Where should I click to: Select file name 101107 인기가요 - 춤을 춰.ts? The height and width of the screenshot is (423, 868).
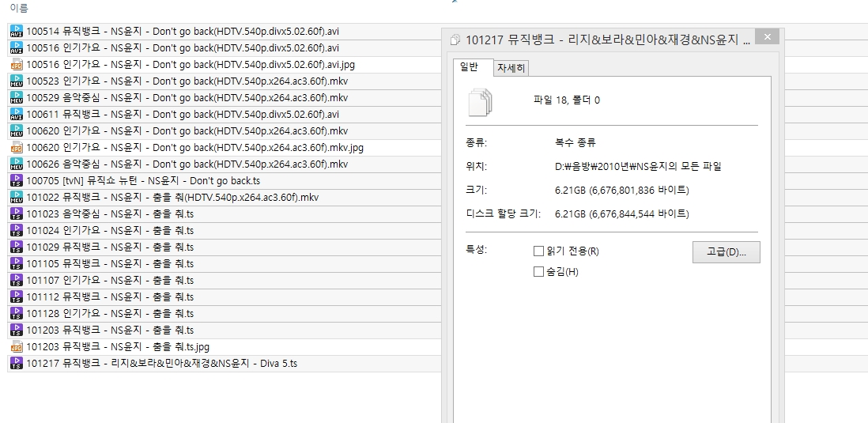110,281
